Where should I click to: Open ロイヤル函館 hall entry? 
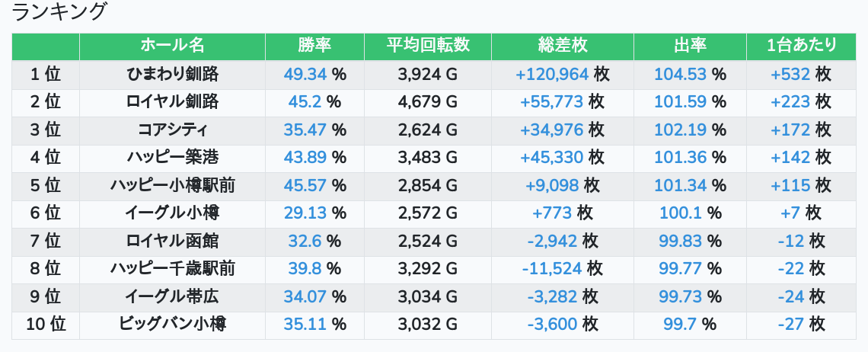click(x=172, y=241)
